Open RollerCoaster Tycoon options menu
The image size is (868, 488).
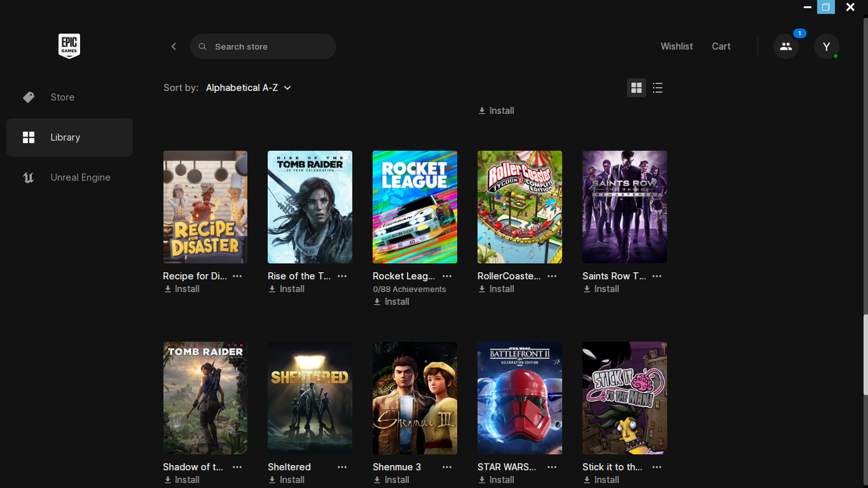click(552, 276)
